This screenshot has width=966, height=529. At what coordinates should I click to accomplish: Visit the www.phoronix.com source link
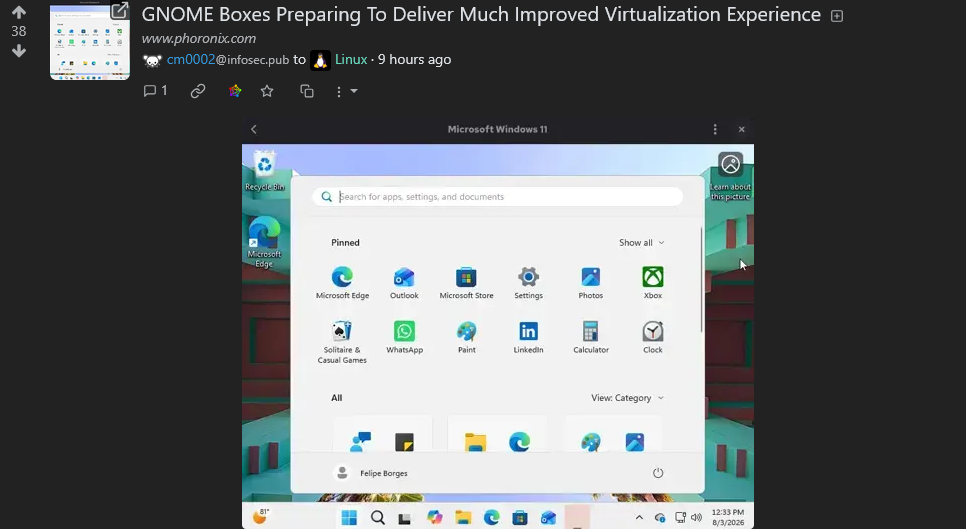click(198, 38)
